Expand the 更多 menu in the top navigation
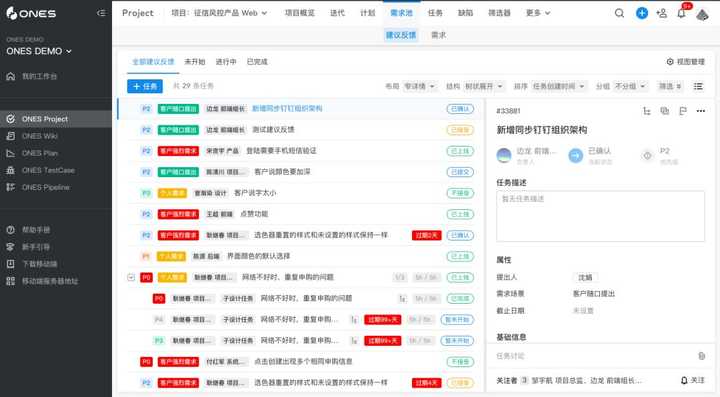Screen dimensions: 720x397 538,13
